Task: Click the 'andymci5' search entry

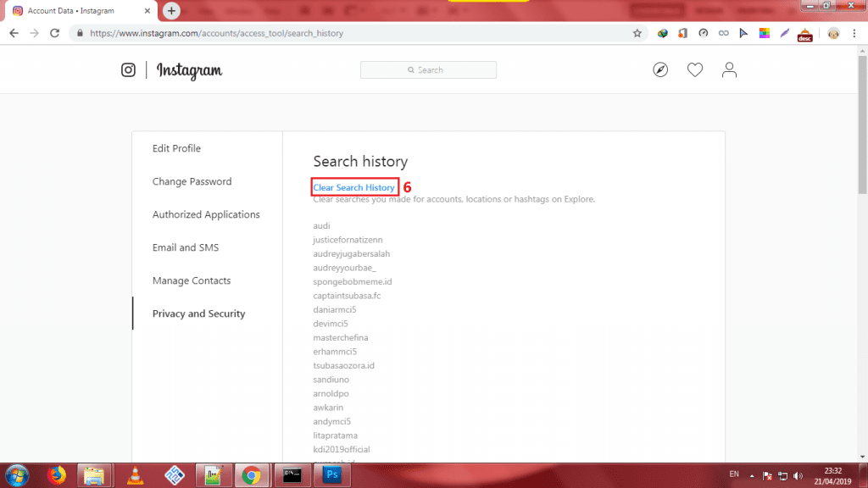Action: 331,422
